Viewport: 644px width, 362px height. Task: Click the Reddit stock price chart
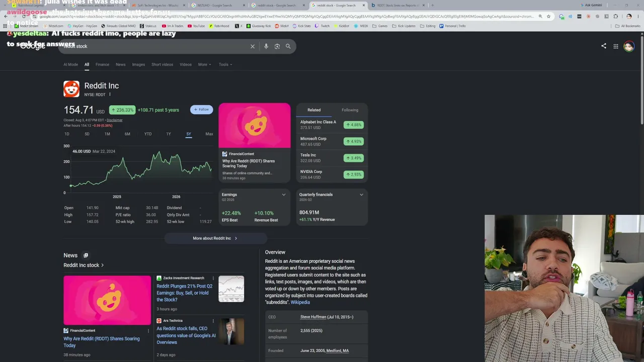(x=141, y=168)
